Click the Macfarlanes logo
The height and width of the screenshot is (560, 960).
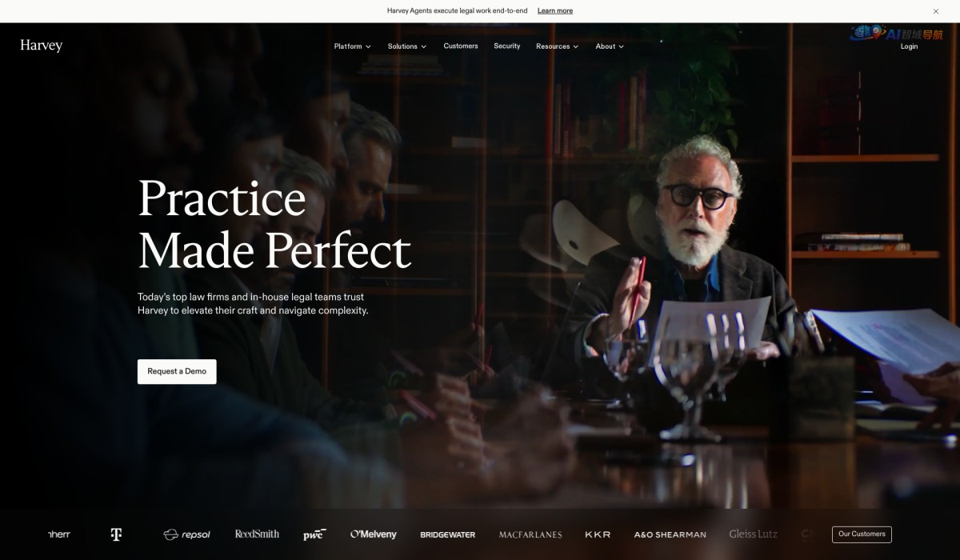530,534
